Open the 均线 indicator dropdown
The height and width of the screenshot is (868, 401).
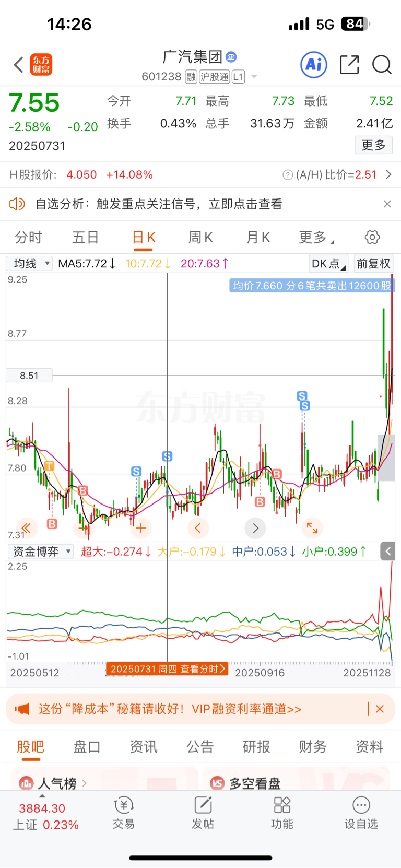[29, 263]
